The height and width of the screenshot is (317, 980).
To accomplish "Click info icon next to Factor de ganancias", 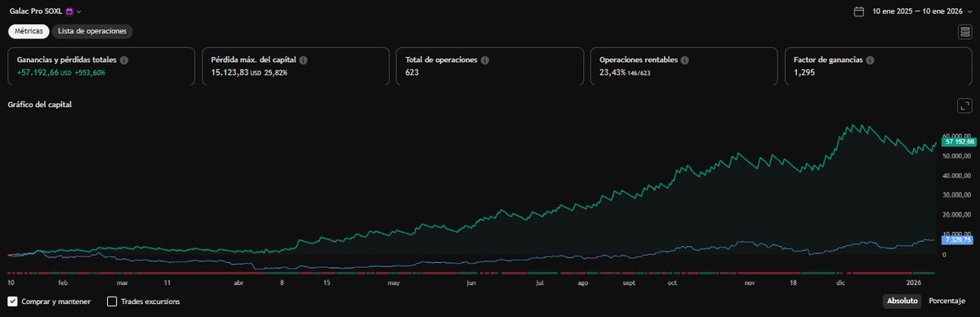I will pos(870,60).
